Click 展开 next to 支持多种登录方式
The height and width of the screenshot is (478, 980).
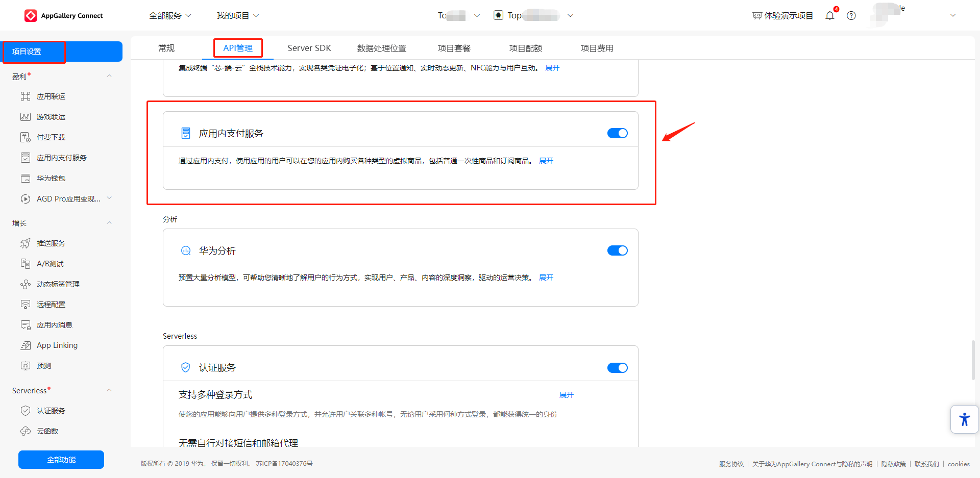567,395
